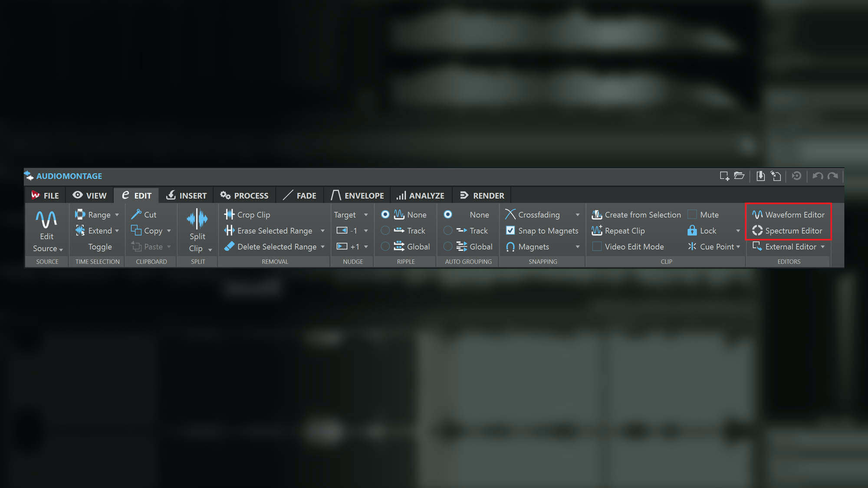Nudge target by minus one
Viewport: 868px width, 488px height.
pyautogui.click(x=347, y=230)
